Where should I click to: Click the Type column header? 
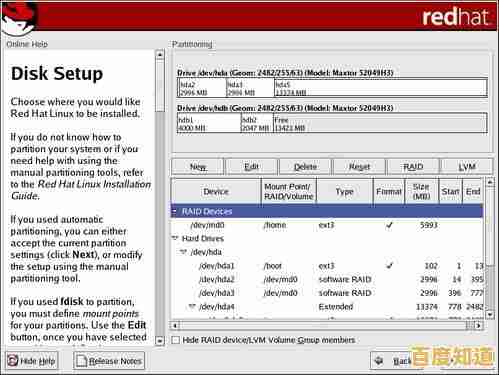point(345,191)
